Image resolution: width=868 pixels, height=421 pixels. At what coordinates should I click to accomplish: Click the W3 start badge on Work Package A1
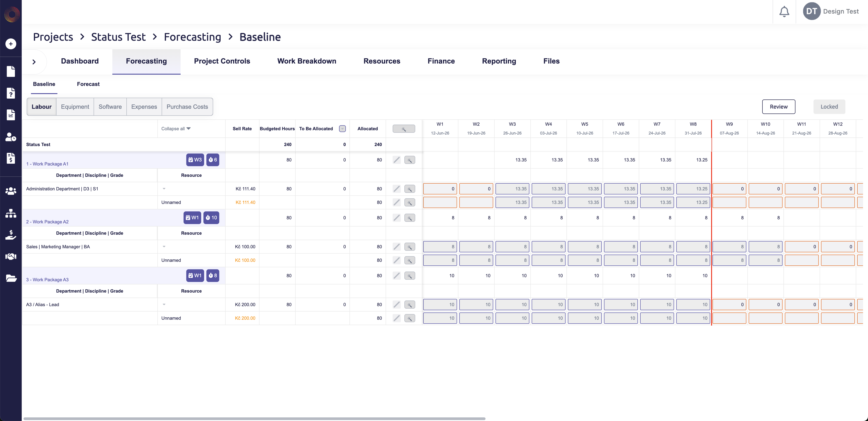(x=195, y=160)
